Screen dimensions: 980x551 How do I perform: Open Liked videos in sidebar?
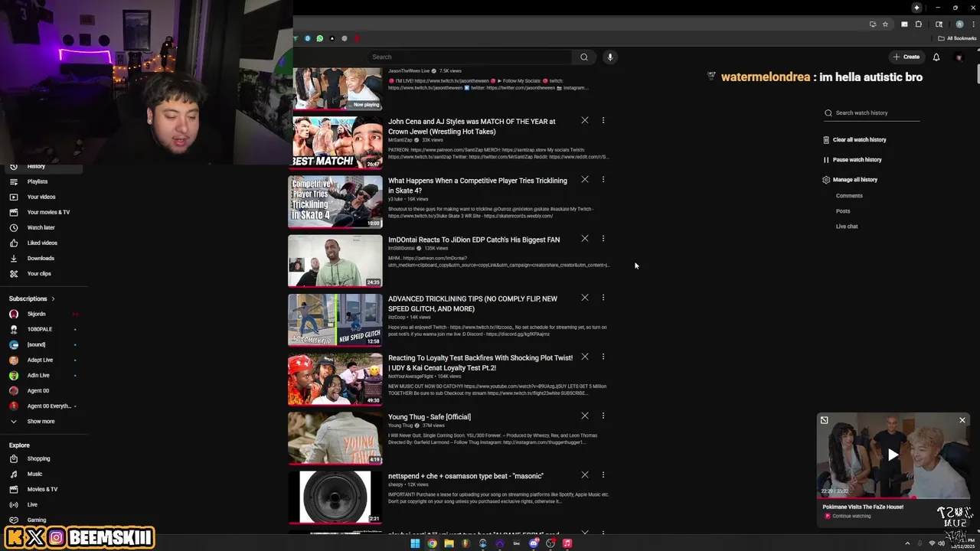[42, 243]
